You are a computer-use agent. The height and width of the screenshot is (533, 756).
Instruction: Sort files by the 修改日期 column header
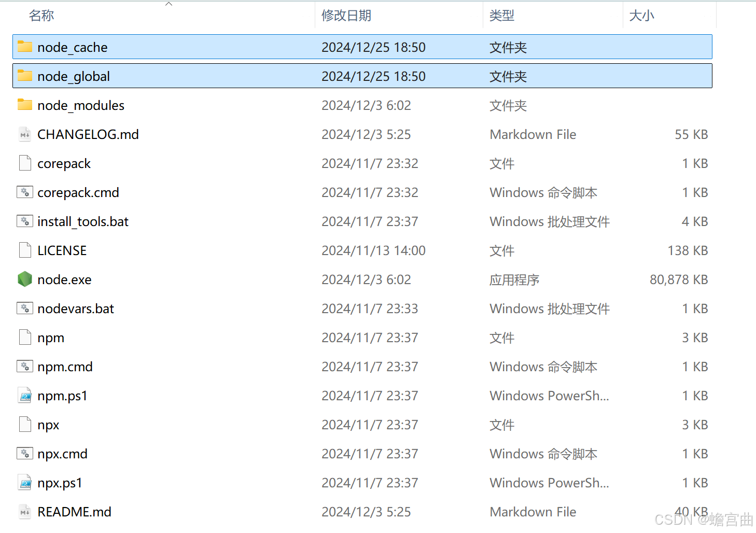point(346,16)
